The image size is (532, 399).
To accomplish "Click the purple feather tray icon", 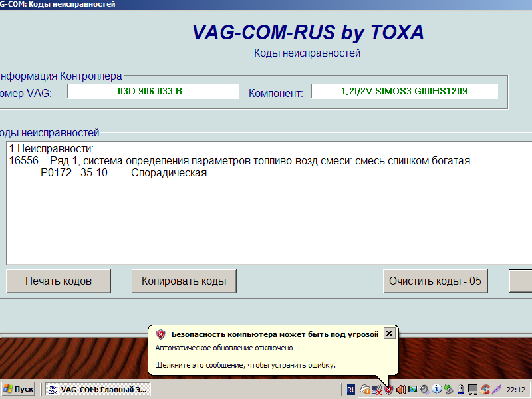I will (497, 390).
